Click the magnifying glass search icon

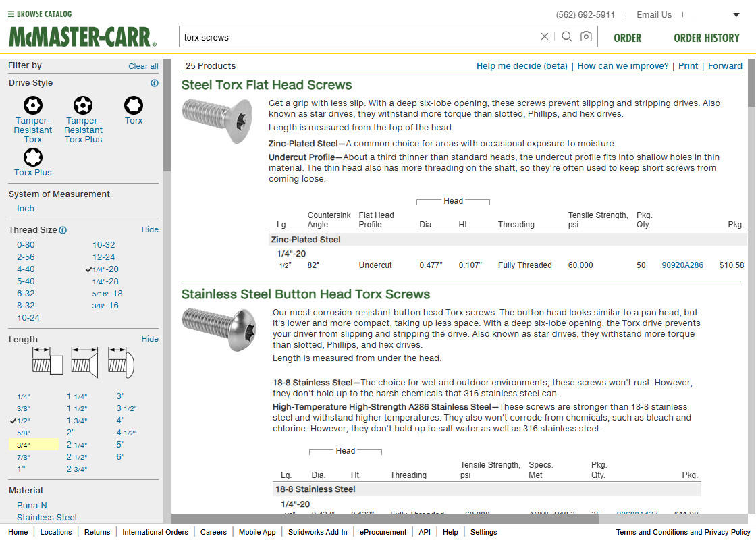(567, 36)
